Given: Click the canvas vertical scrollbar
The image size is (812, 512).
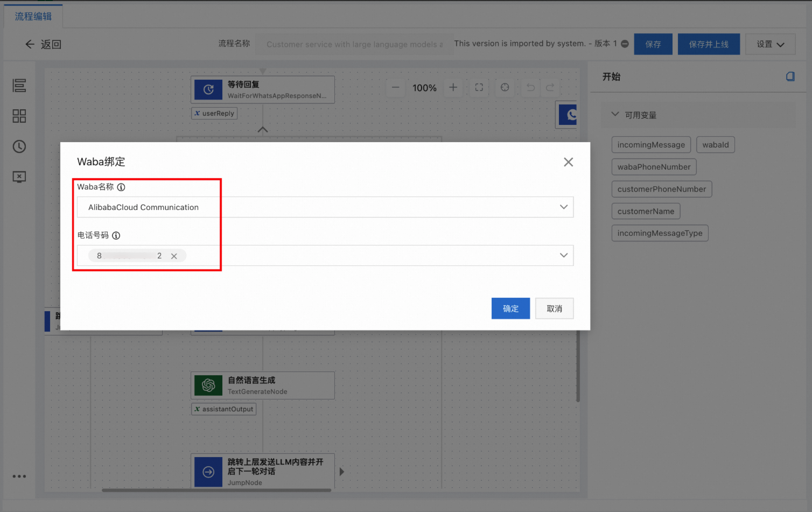Looking at the screenshot, I should pyautogui.click(x=578, y=366).
